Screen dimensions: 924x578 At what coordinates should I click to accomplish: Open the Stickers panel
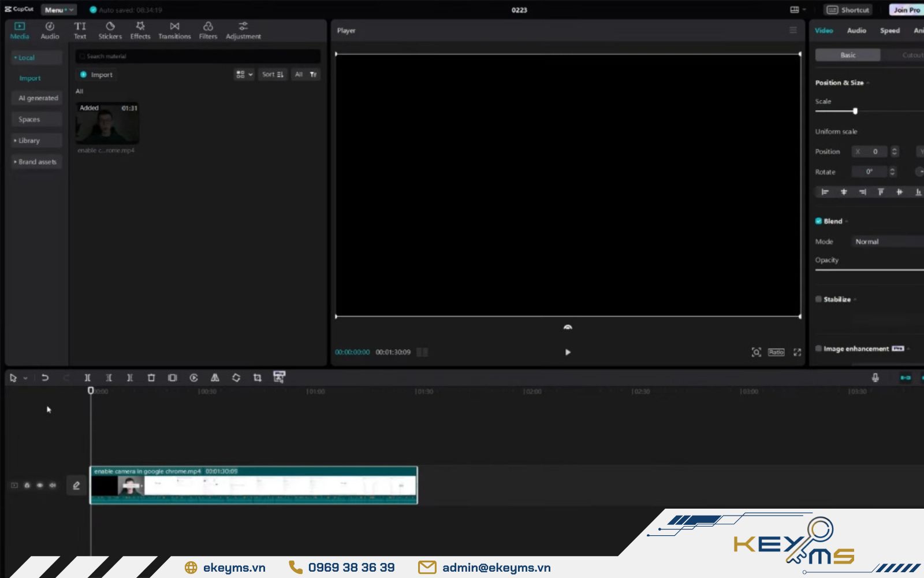coord(110,31)
